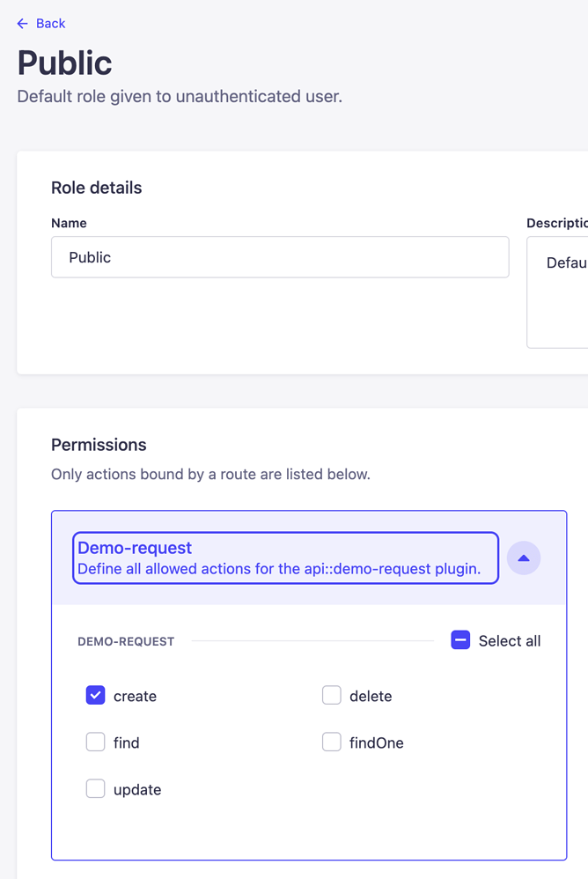Click the findOne label text

(x=377, y=742)
